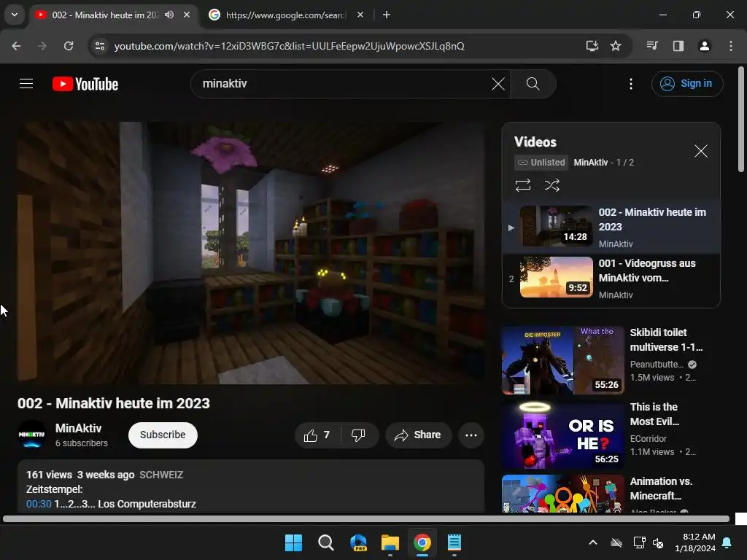Open Edge Preview from taskbar
The height and width of the screenshot is (560, 747).
click(x=358, y=542)
